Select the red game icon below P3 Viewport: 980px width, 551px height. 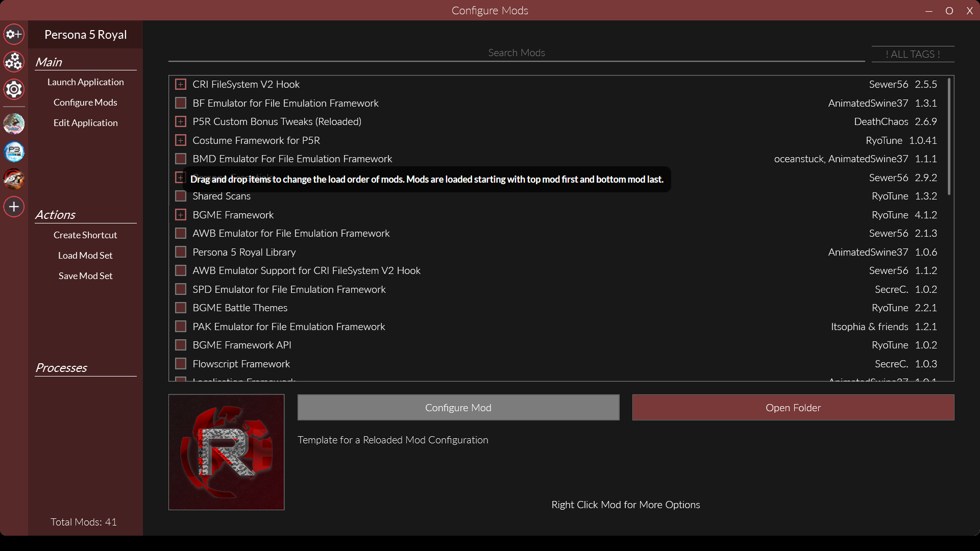pos(14,179)
